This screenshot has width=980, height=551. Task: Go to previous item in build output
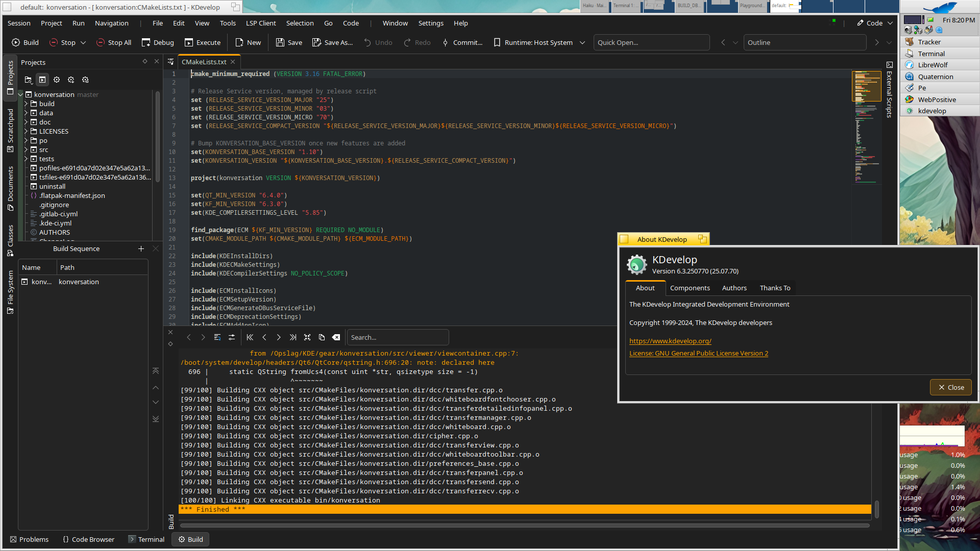[264, 337]
